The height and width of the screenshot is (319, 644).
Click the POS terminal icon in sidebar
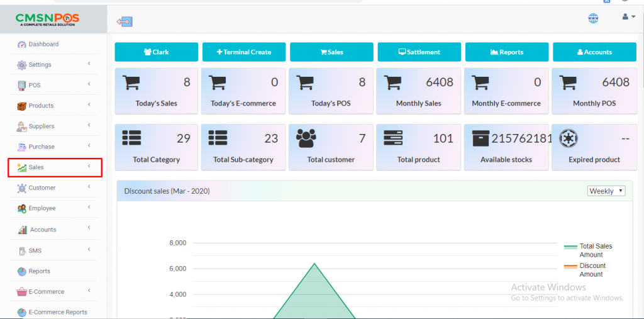point(22,86)
